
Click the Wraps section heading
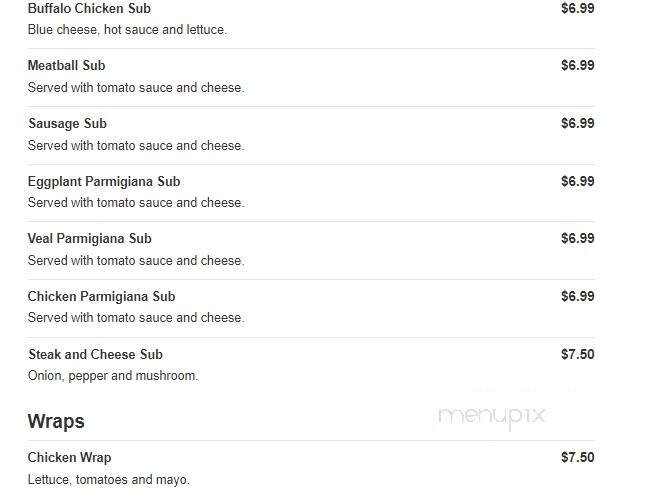56,421
